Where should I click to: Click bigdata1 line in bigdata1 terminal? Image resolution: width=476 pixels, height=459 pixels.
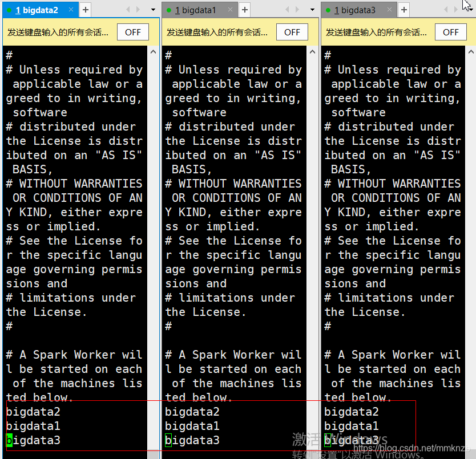click(x=192, y=426)
